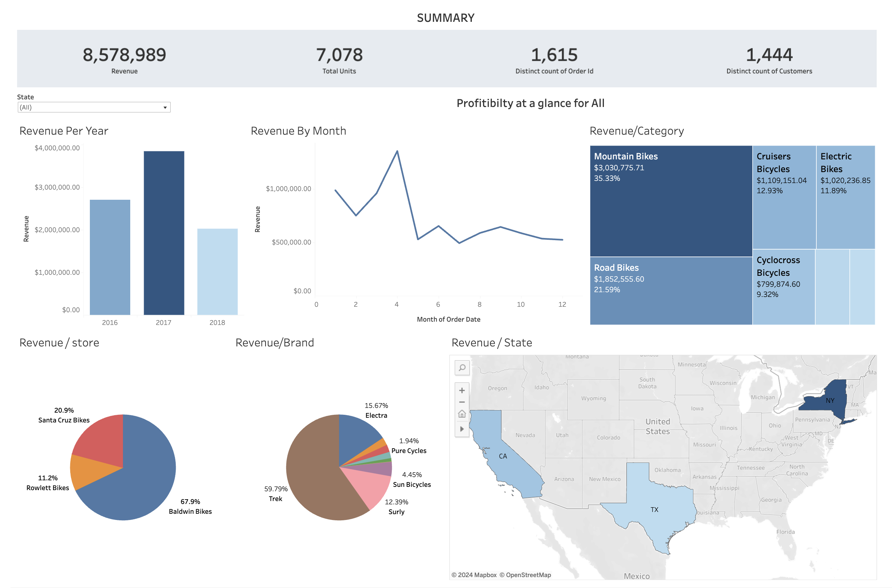This screenshot has width=892, height=588.
Task: Click the Profitibilty at a glance heading
Action: [530, 103]
